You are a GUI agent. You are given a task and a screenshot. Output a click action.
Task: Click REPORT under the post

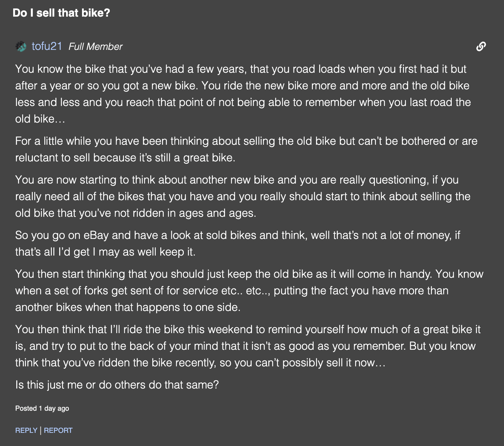coord(58,430)
